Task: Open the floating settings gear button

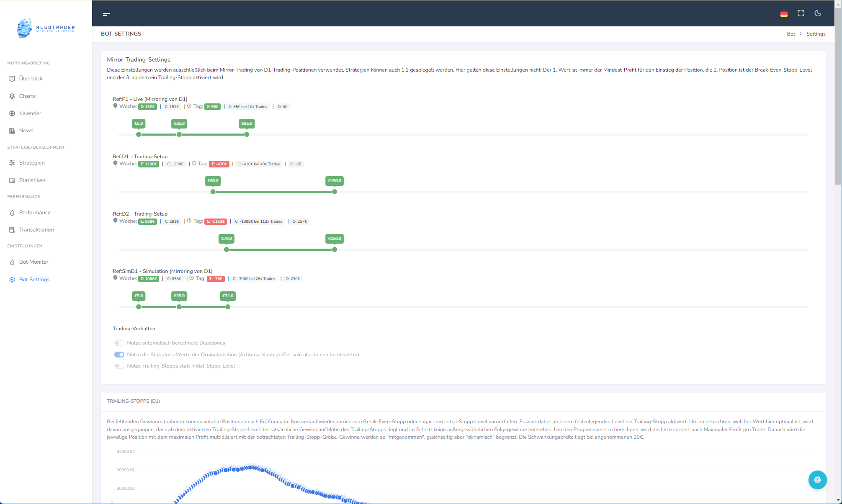Action: pos(817,480)
